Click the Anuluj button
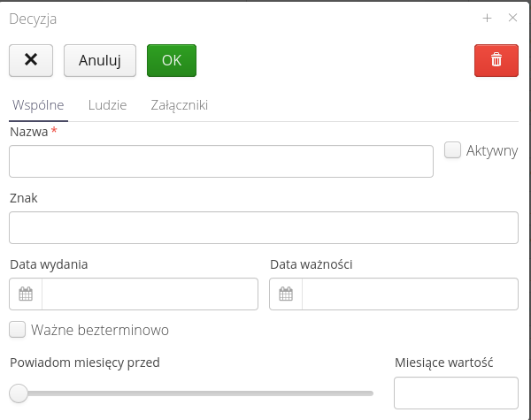This screenshot has width=531, height=420. pyautogui.click(x=99, y=60)
